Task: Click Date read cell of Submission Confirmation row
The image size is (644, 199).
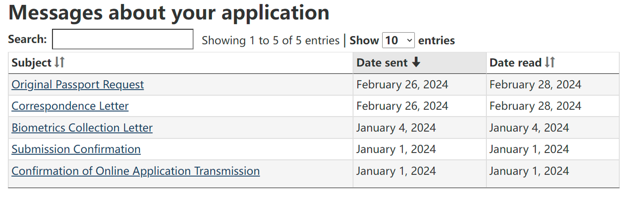Action: pyautogui.click(x=529, y=149)
